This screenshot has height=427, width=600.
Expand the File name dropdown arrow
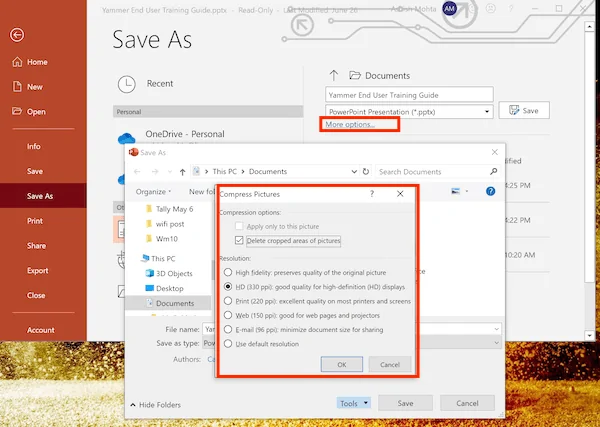pos(496,329)
